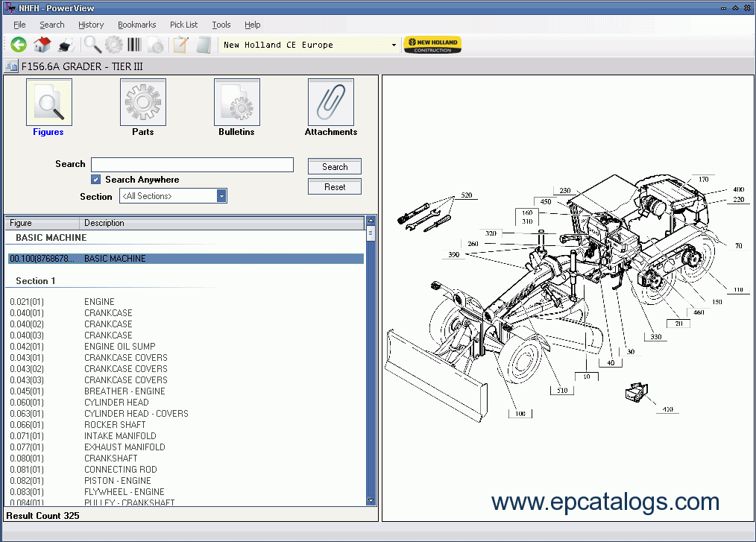Click callout 510 on the diagram

pos(562,390)
